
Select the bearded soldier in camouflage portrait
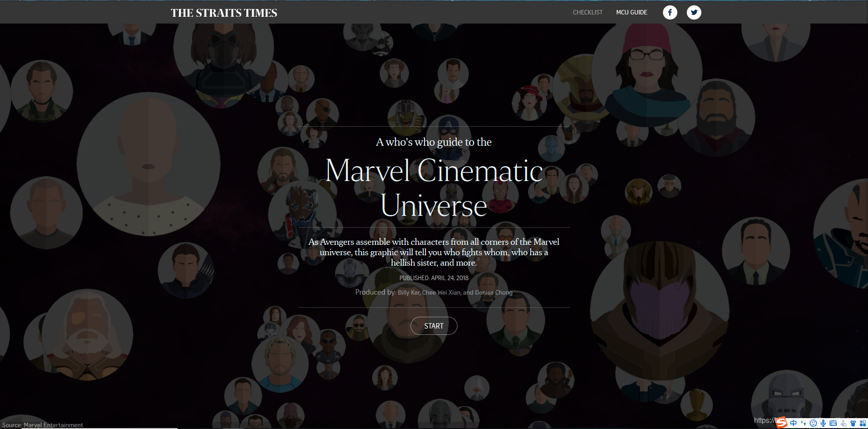[42, 91]
